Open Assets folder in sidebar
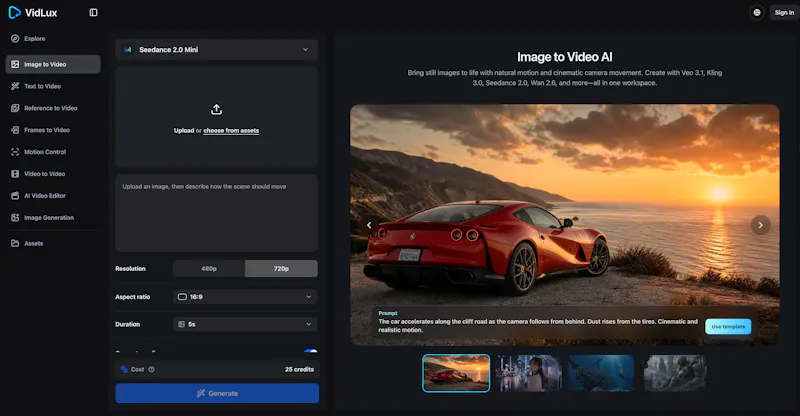 (x=53, y=243)
